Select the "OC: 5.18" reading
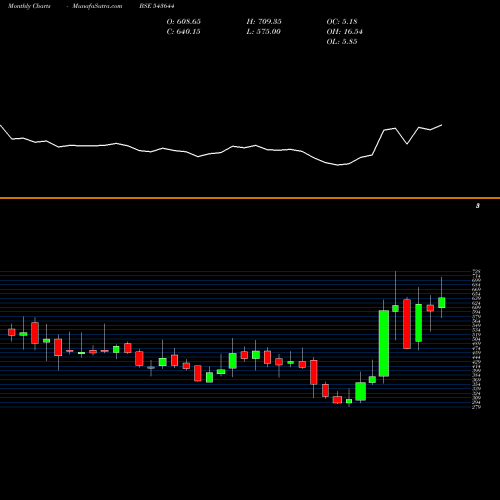Screen dimensions: 500x500 [x=342, y=22]
